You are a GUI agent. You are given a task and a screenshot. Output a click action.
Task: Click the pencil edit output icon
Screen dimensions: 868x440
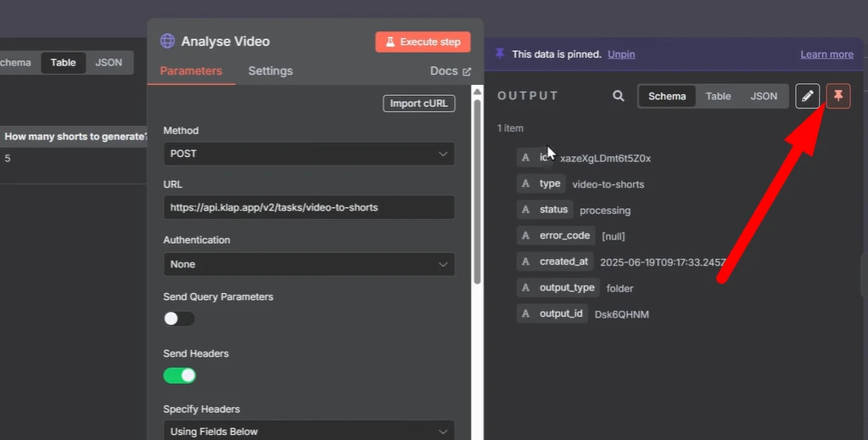point(807,96)
